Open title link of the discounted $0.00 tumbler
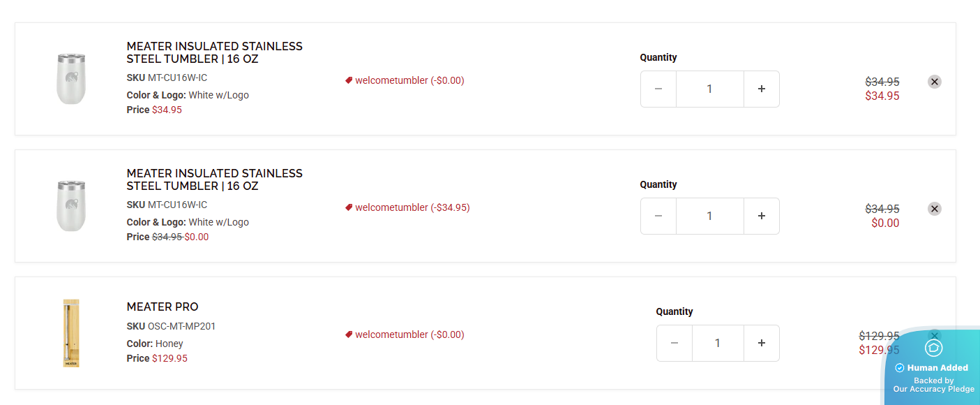 [214, 179]
